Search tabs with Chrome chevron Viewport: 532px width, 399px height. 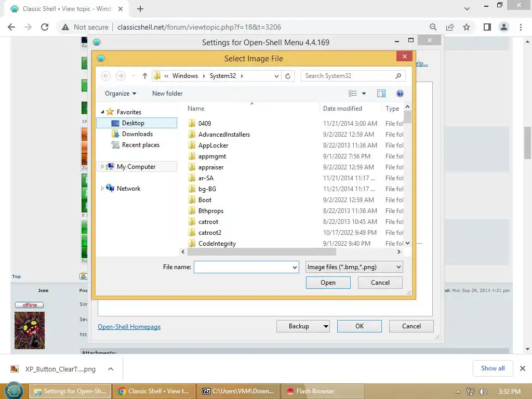(467, 9)
